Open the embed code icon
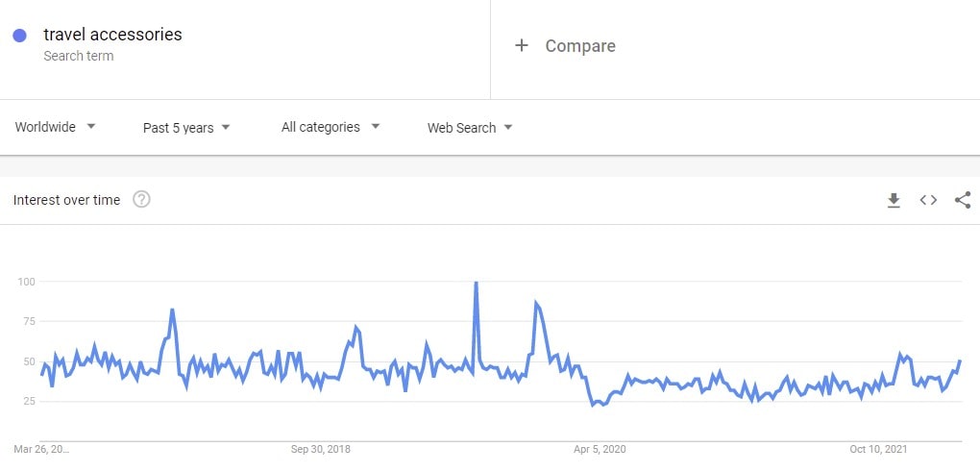Image resolution: width=980 pixels, height=472 pixels. 928,200
